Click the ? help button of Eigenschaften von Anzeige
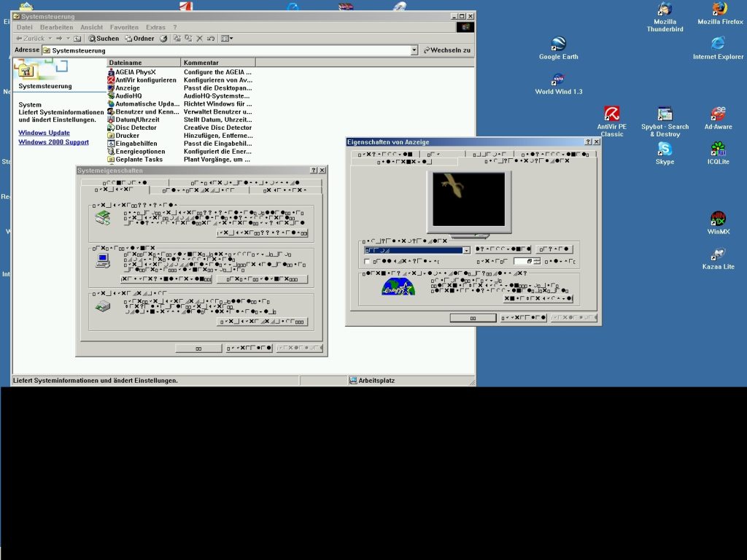 tap(587, 141)
